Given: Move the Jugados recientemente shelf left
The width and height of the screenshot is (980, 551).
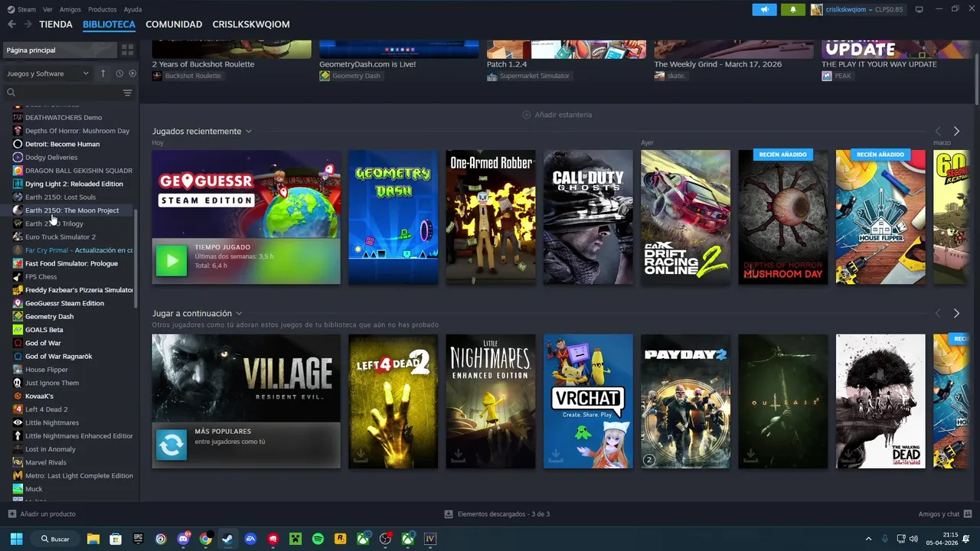Looking at the screenshot, I should (938, 132).
